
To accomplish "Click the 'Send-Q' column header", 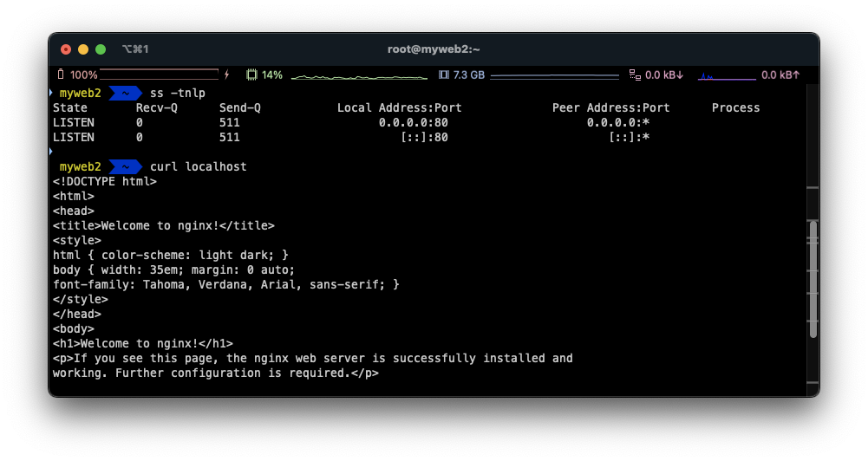I will [x=239, y=108].
